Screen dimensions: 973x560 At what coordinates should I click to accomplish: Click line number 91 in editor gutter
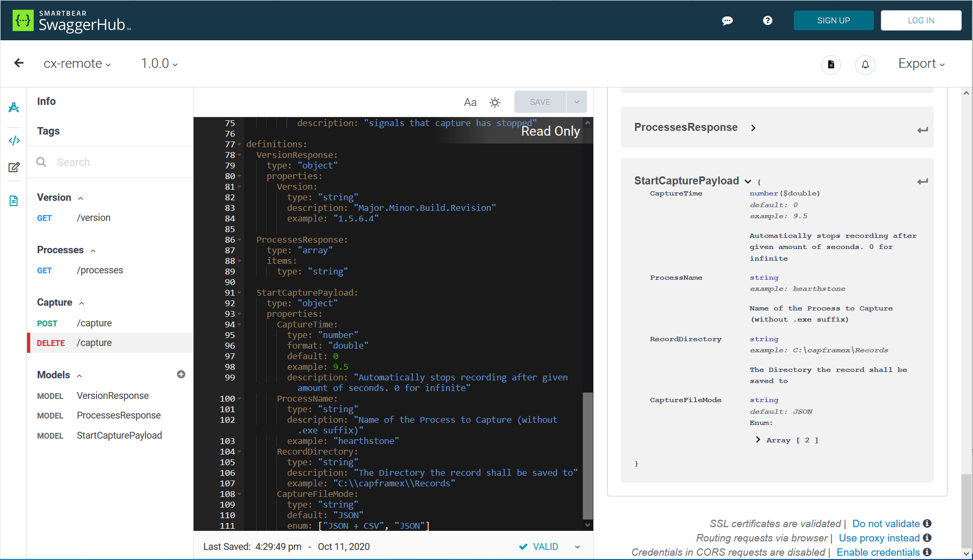click(x=230, y=292)
